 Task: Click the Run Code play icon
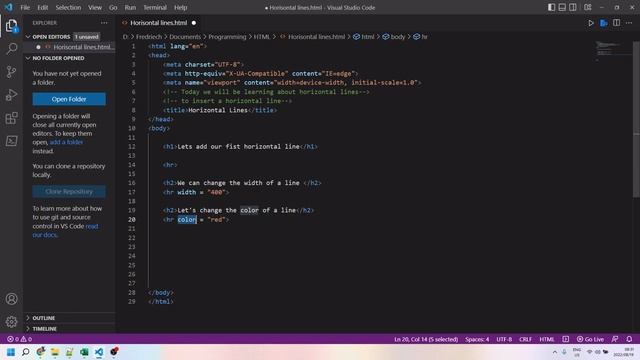[591, 23]
